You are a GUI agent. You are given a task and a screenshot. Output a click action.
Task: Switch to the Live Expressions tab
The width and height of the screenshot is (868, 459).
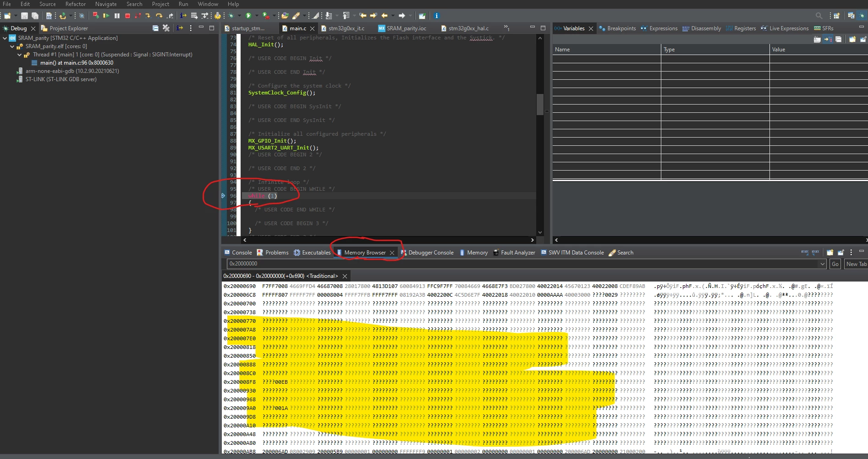[x=785, y=28]
